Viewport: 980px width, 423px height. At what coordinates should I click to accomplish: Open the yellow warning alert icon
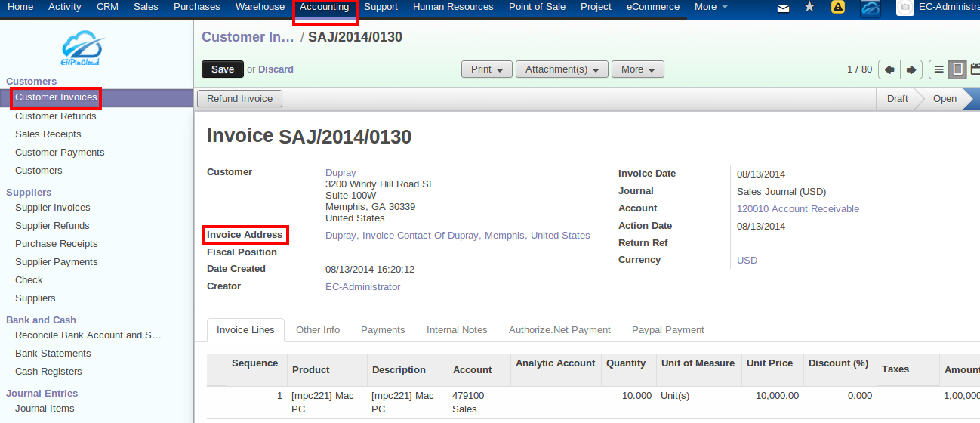pos(837,7)
